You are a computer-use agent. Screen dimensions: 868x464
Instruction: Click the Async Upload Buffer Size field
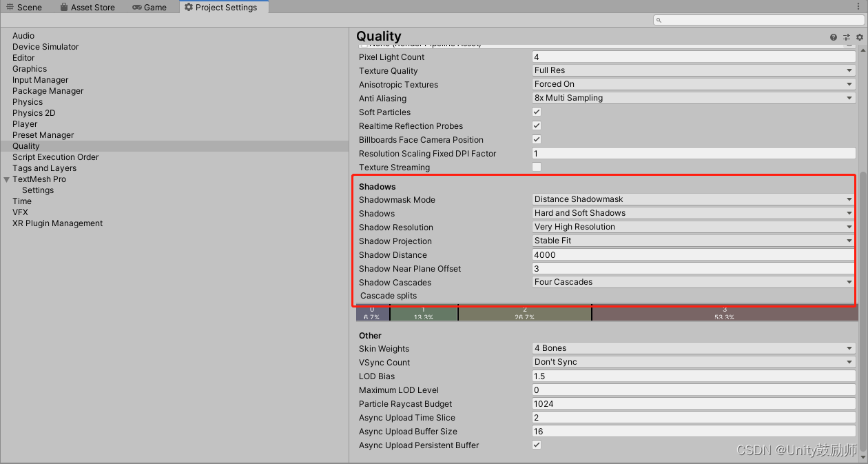[x=694, y=431]
